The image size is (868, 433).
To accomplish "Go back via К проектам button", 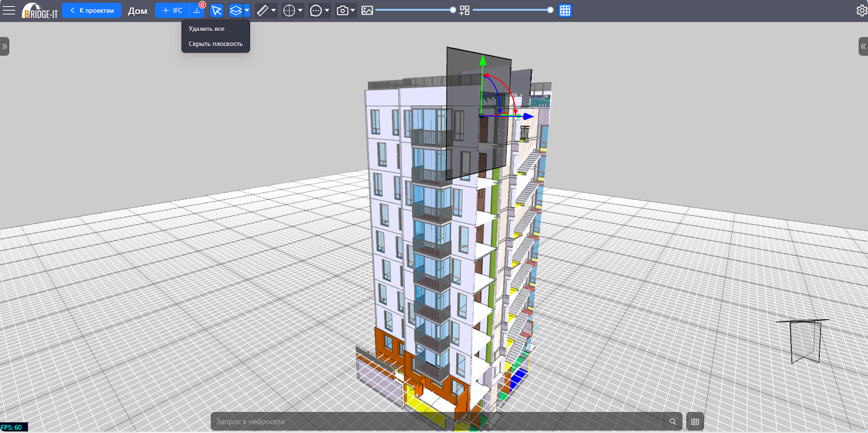I will pos(92,10).
